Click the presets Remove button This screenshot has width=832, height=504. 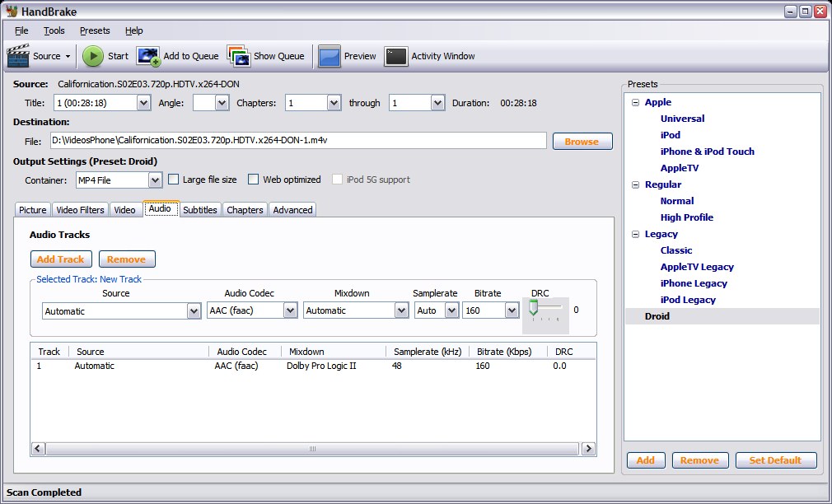[x=700, y=460]
